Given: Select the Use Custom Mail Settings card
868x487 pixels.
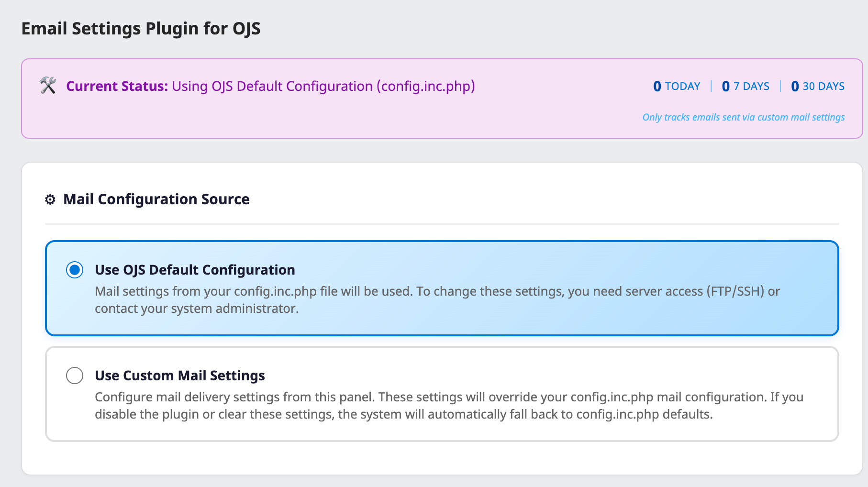Looking at the screenshot, I should tap(431, 394).
